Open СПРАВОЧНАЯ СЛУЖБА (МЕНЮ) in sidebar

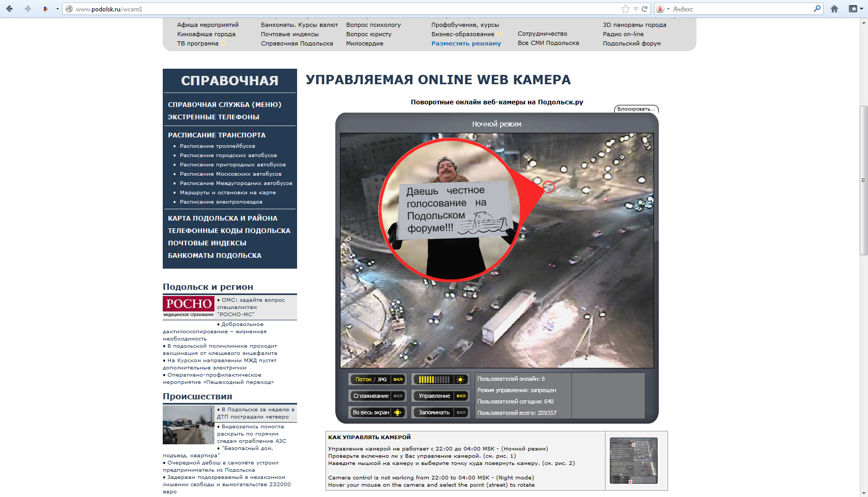(x=224, y=104)
